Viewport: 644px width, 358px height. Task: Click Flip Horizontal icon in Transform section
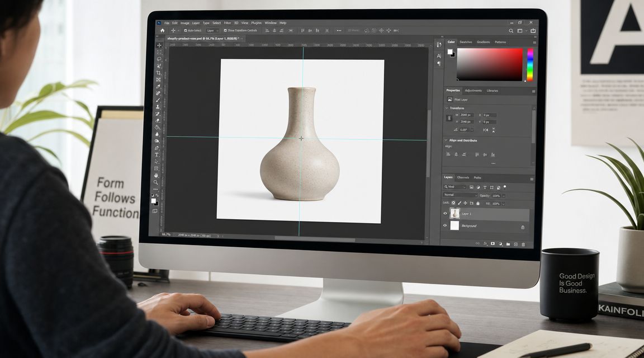point(485,130)
